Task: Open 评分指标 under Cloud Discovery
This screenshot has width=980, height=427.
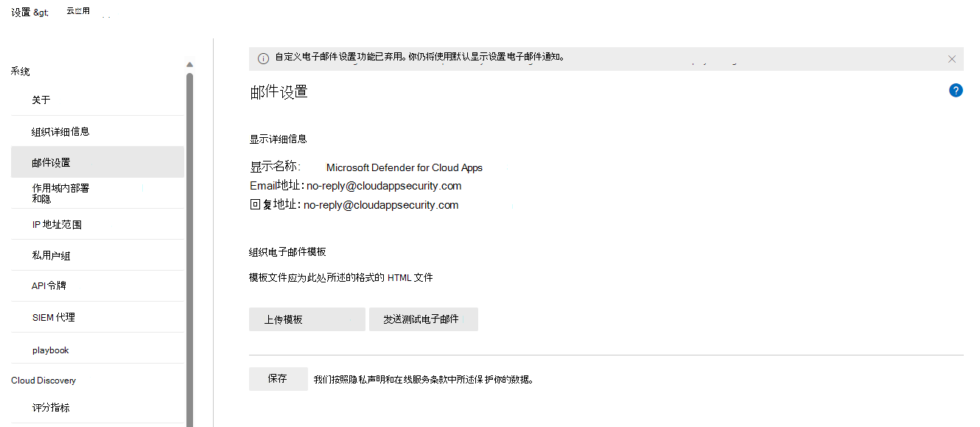Action: (x=97, y=407)
